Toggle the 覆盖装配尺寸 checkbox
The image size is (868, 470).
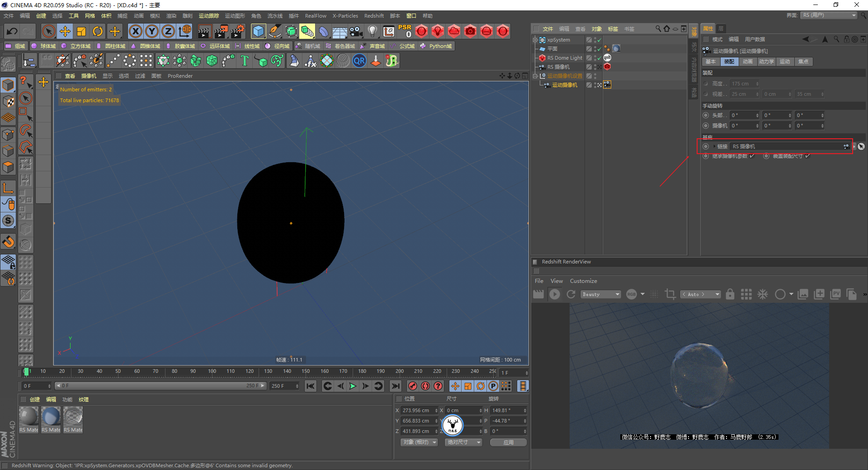click(x=807, y=156)
